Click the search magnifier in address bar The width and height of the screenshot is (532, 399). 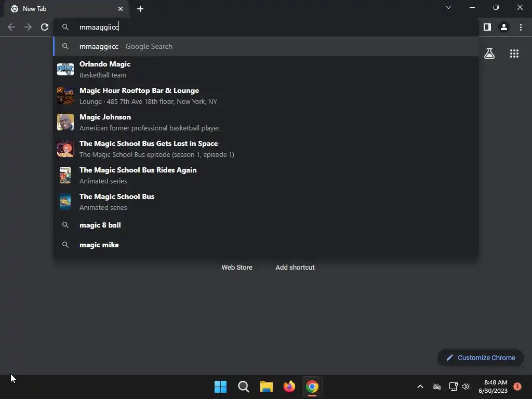(x=65, y=27)
